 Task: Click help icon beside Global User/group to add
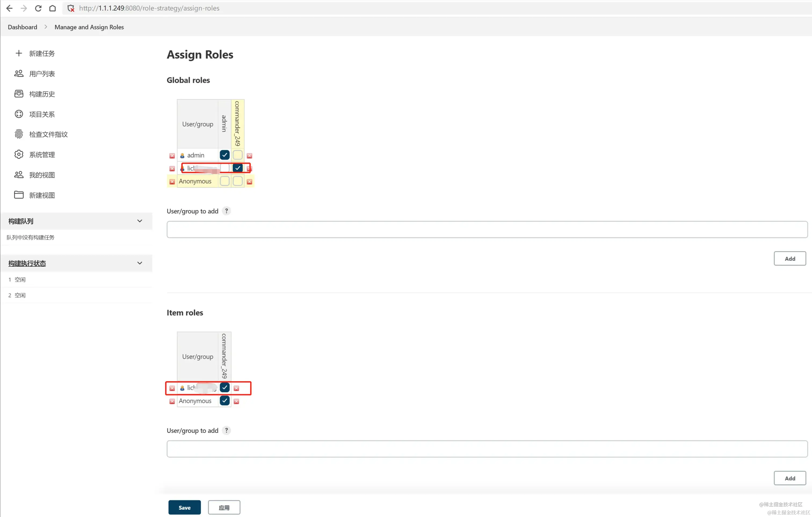coord(226,211)
